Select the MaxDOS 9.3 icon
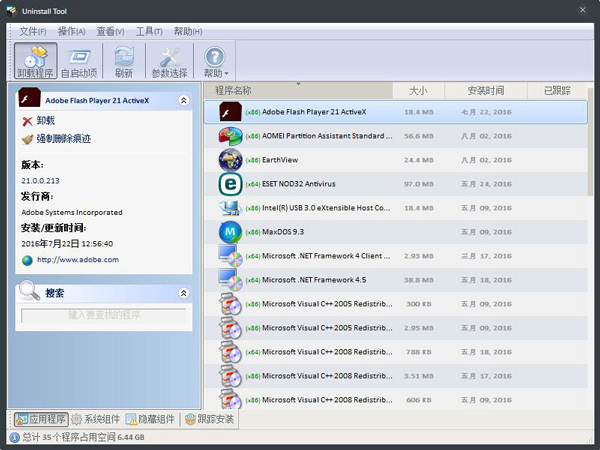This screenshot has height=450, width=600. coord(230,232)
